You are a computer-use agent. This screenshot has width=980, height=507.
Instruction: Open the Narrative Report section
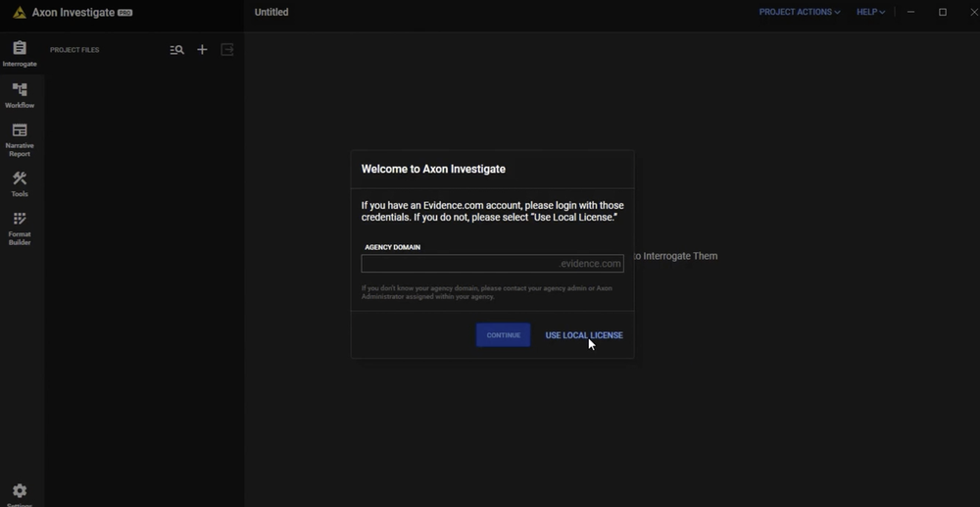(x=20, y=140)
